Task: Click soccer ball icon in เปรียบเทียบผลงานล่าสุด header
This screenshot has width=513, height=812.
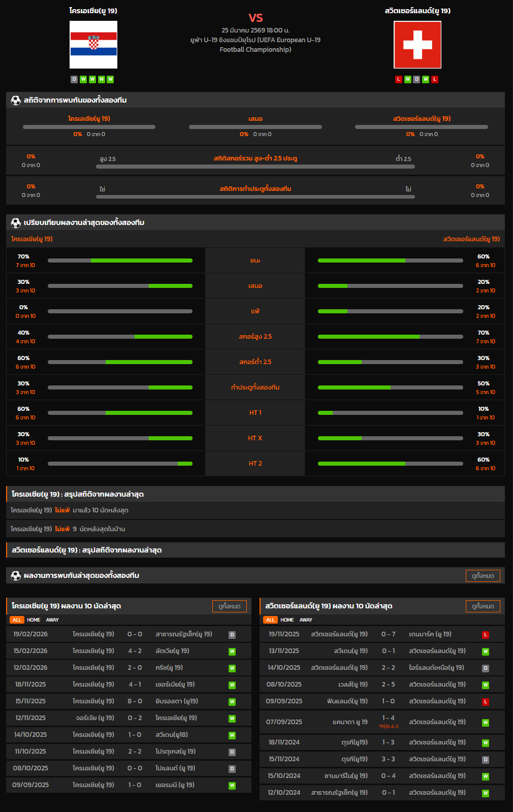Action: 16,223
